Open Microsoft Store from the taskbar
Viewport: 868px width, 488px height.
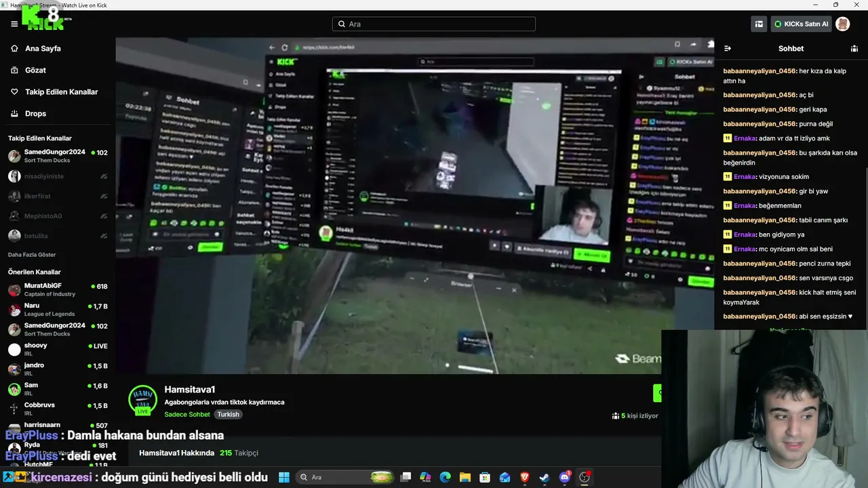(x=485, y=477)
